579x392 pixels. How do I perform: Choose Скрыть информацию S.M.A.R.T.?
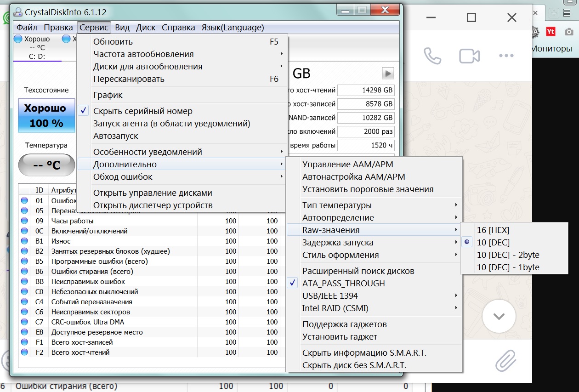pyautogui.click(x=373, y=353)
